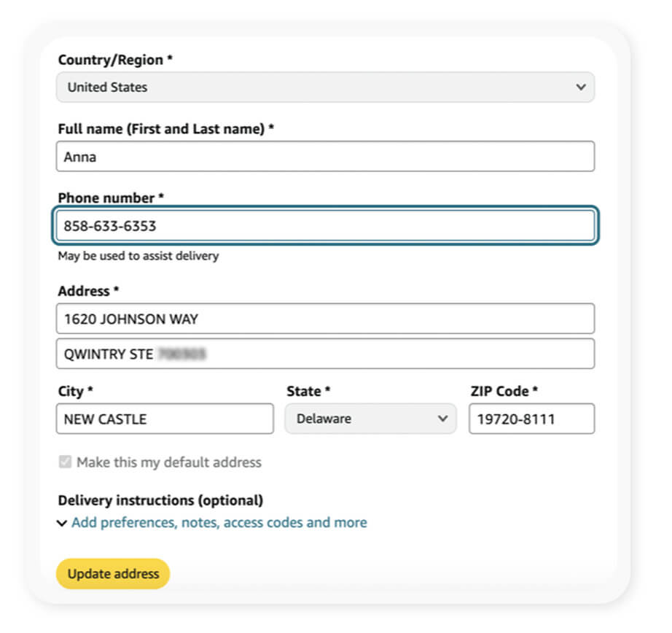Focus the Full name field containing Anna
672x633 pixels.
tap(324, 156)
